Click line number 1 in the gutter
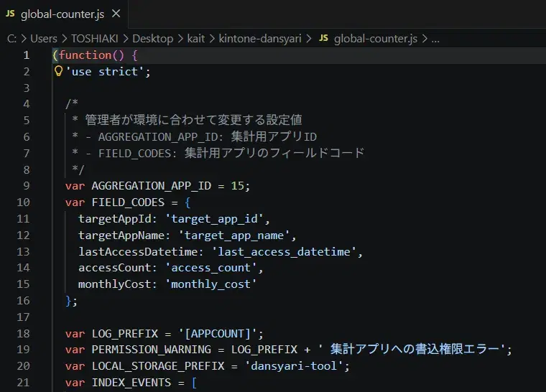546x392 pixels. point(27,55)
